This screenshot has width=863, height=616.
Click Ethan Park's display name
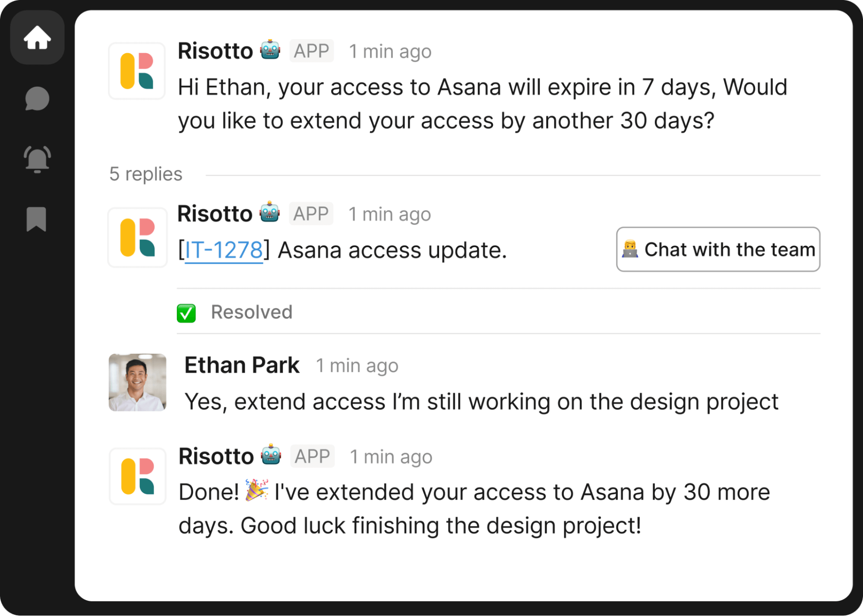coord(241,365)
